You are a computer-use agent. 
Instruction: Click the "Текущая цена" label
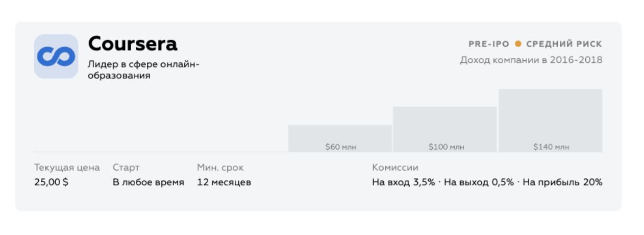[67, 168]
